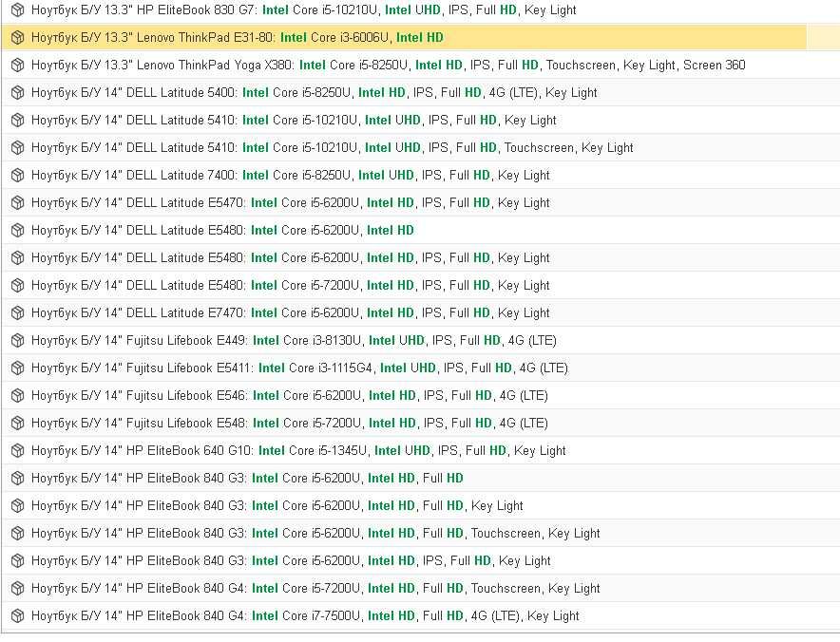Select EliteBook 840 G3 row text ending 'Full HD'
The width and height of the screenshot is (840, 642).
coord(247,478)
